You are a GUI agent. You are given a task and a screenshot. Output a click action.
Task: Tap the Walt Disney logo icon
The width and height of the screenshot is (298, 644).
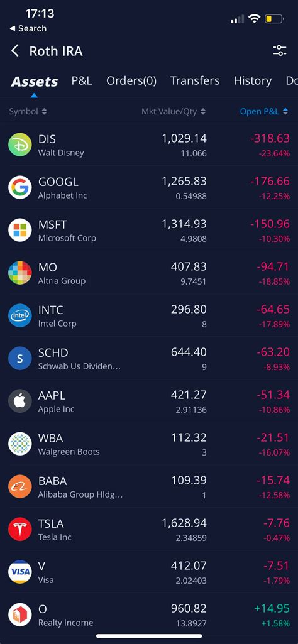click(x=19, y=145)
